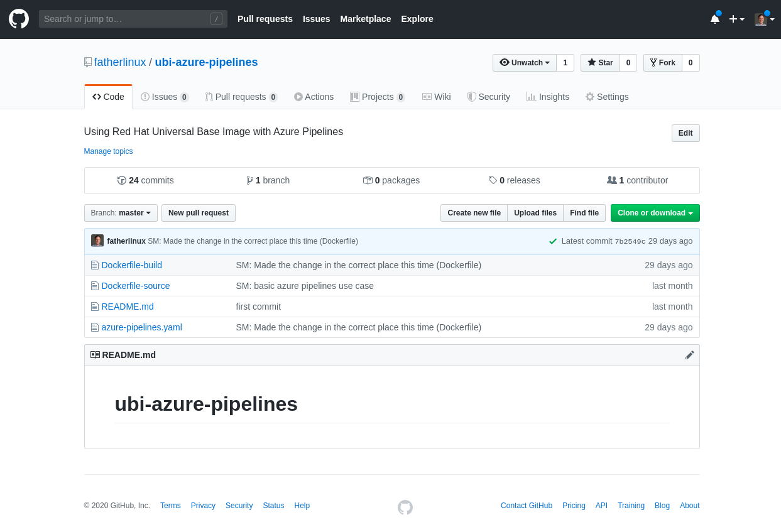Switch to the Issues tab
Viewport: 781px width, 532px height.
pos(165,97)
